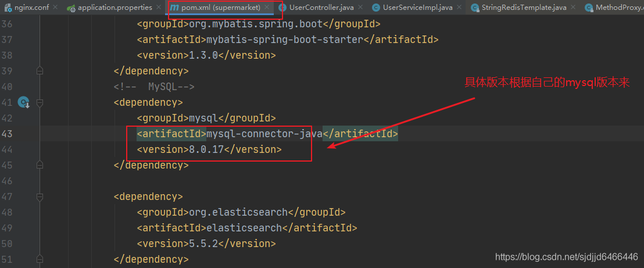Click the closing </dependency> tag on line 51

151,259
